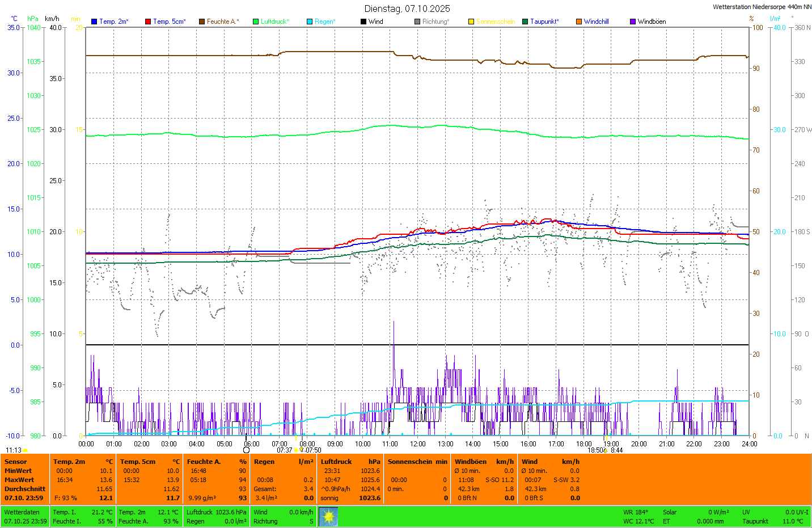
Task: Toggle the gray Richtung legend square
Action: click(417, 22)
